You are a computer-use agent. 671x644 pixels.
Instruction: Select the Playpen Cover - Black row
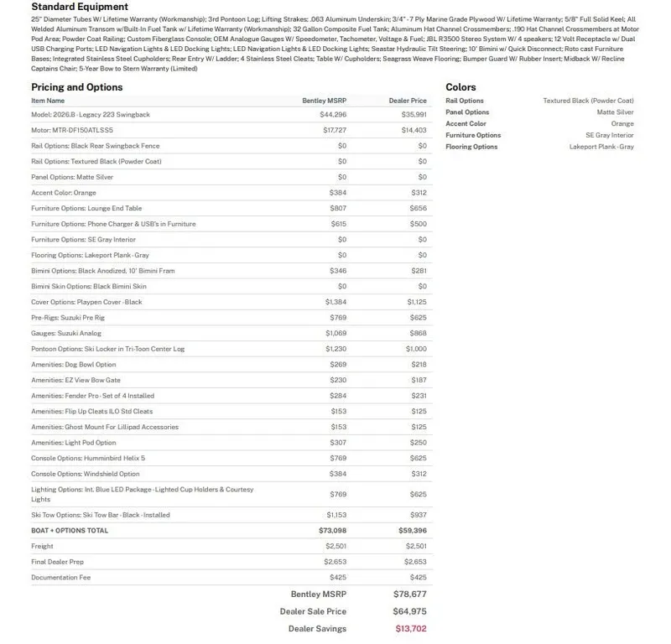click(86, 302)
